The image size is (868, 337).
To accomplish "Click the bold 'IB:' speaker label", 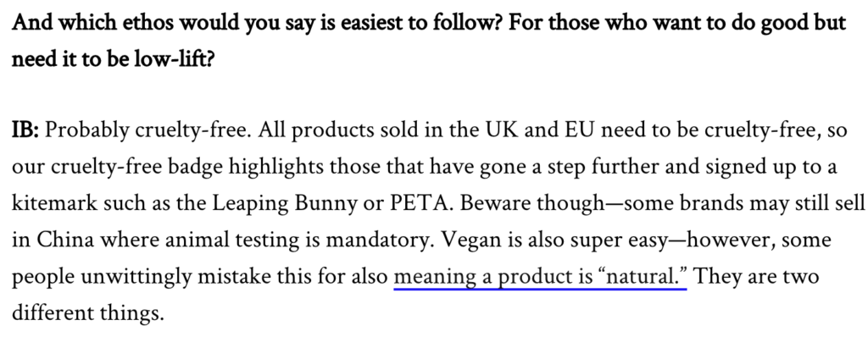I will coord(25,131).
